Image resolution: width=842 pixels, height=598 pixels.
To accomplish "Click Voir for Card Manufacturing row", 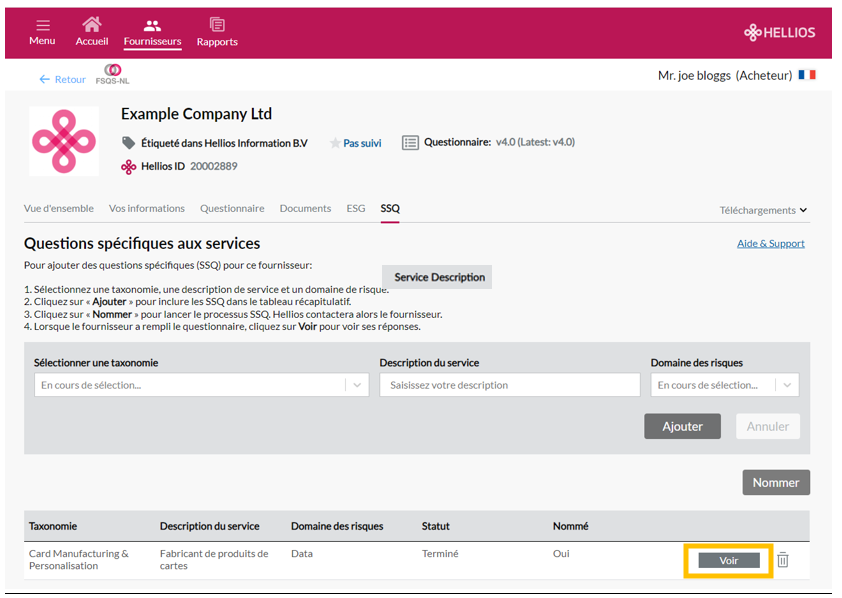I will pos(729,560).
